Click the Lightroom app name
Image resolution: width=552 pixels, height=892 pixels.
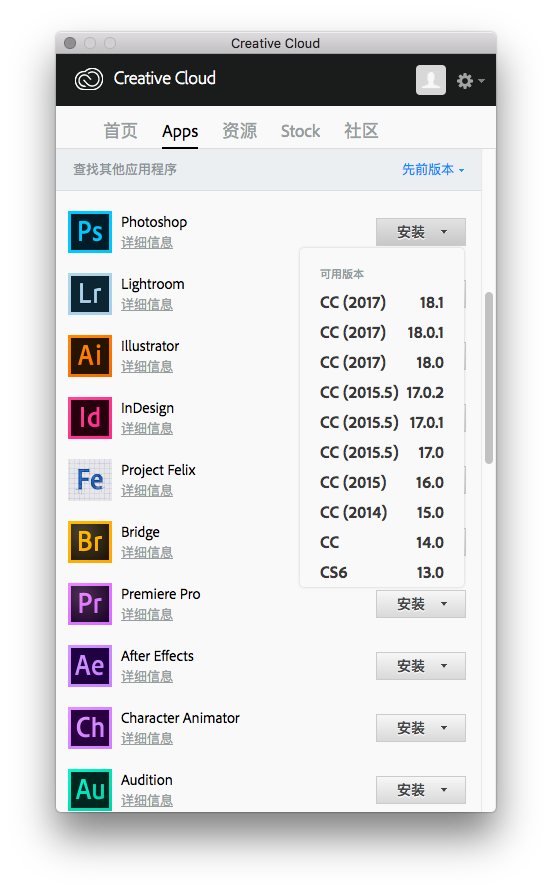click(x=153, y=284)
